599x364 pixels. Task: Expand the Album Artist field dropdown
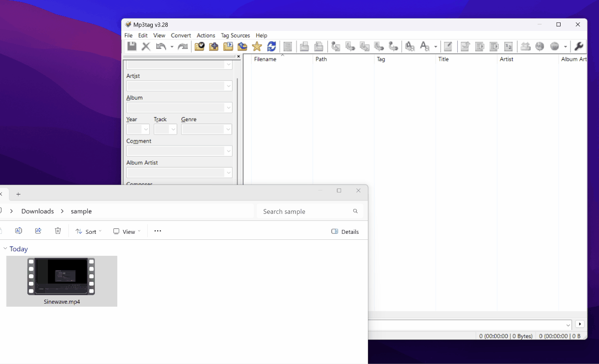tap(229, 173)
